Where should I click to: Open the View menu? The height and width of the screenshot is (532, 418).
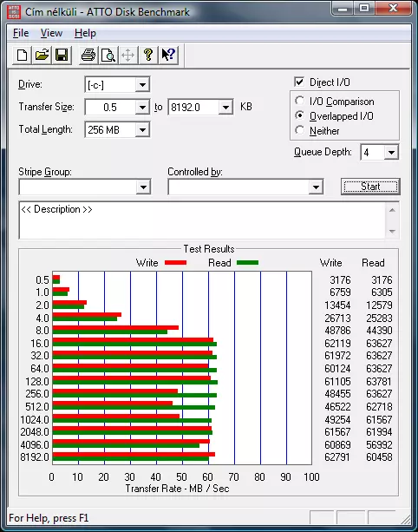click(x=51, y=33)
